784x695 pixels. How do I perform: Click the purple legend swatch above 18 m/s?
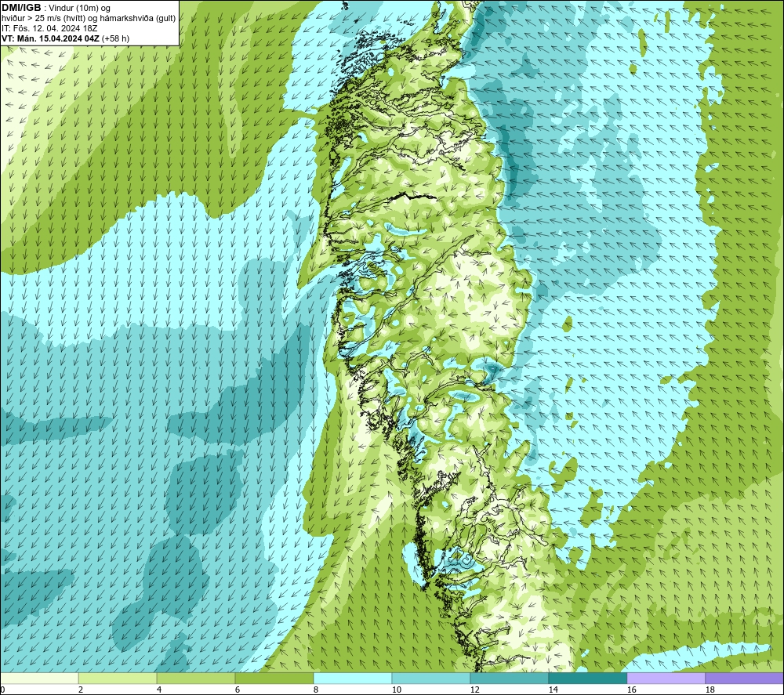coord(744,678)
